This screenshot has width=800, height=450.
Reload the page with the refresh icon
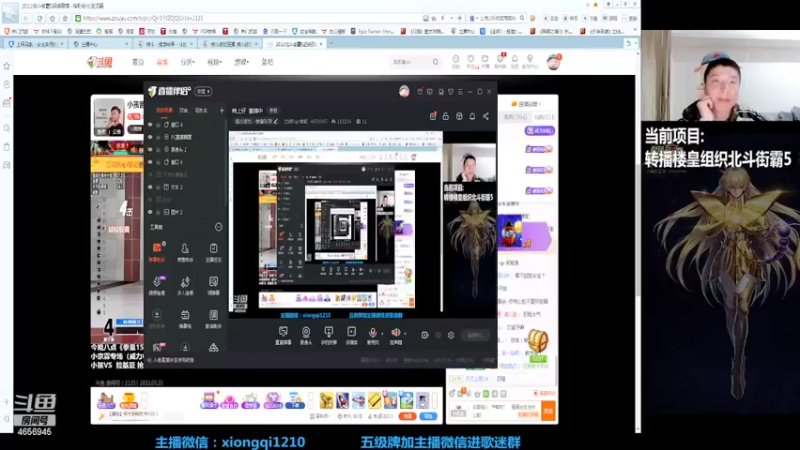point(39,18)
